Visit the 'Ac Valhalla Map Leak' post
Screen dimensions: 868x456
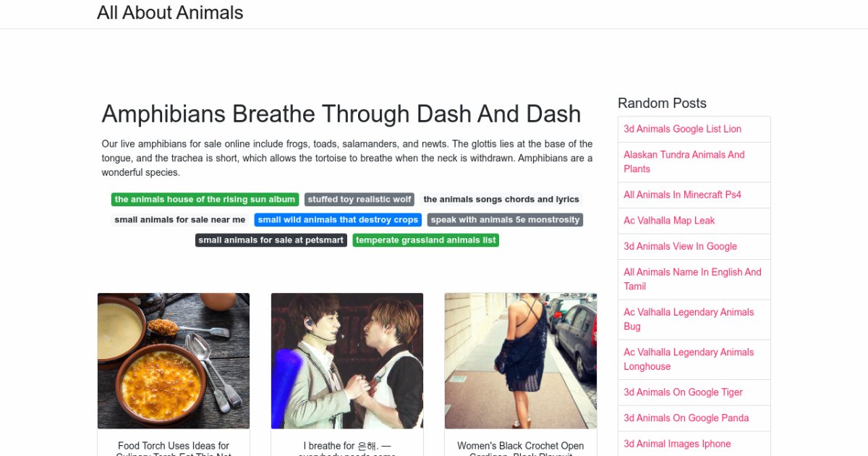(669, 221)
